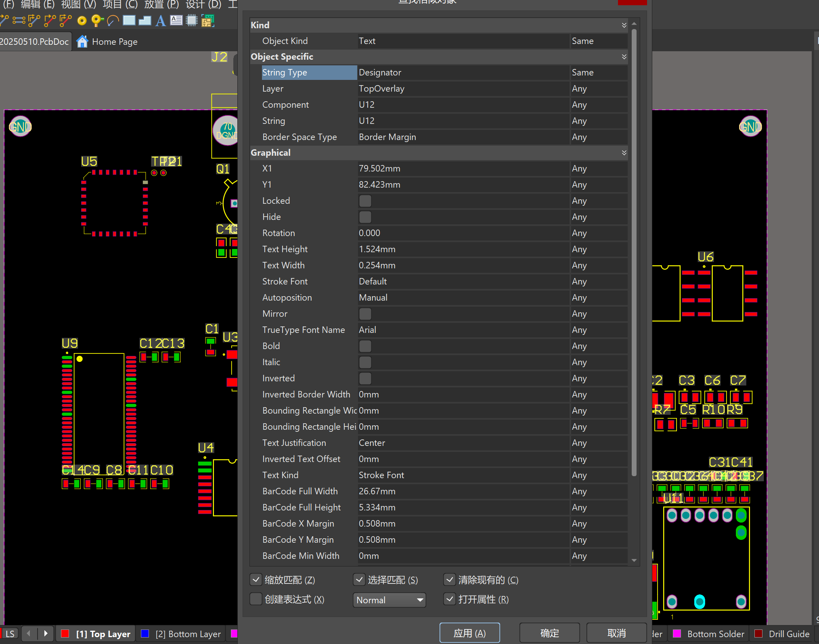Image resolution: width=819 pixels, height=644 pixels.
Task: Uncheck the 缩放匹配 (Z) checkbox
Action: pyautogui.click(x=256, y=580)
